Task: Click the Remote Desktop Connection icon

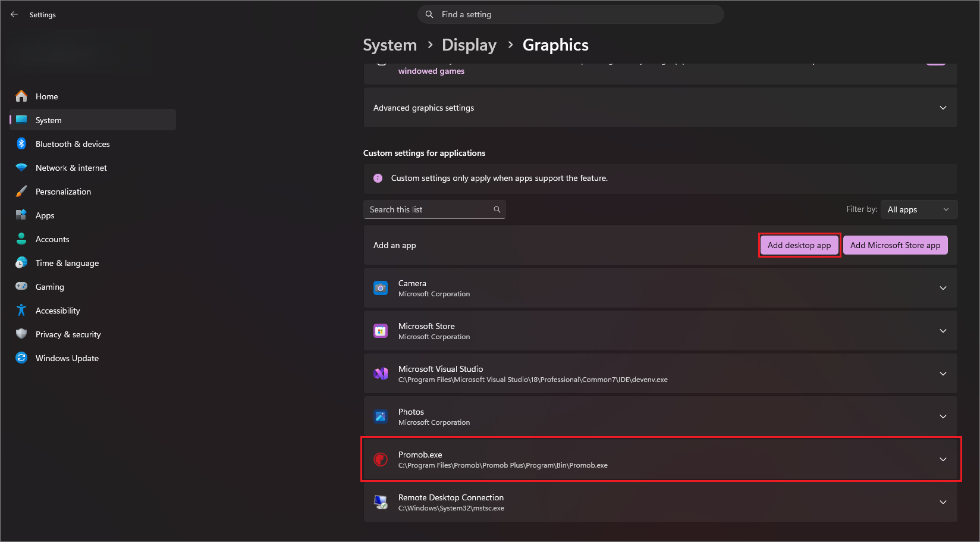Action: (381, 502)
